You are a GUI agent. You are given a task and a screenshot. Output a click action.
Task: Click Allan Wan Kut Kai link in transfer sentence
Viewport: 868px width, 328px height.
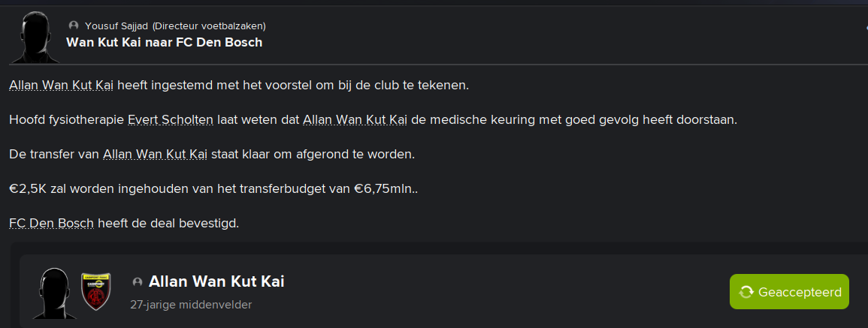point(155,155)
